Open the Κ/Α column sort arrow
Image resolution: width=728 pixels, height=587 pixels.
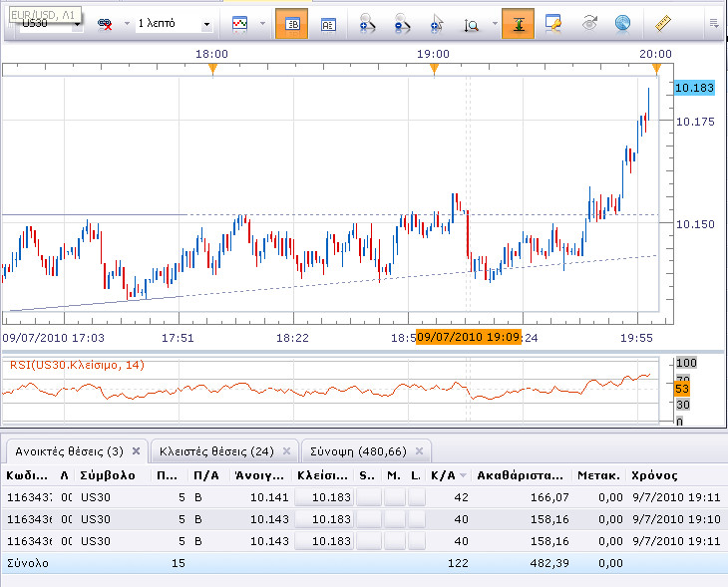(463, 475)
